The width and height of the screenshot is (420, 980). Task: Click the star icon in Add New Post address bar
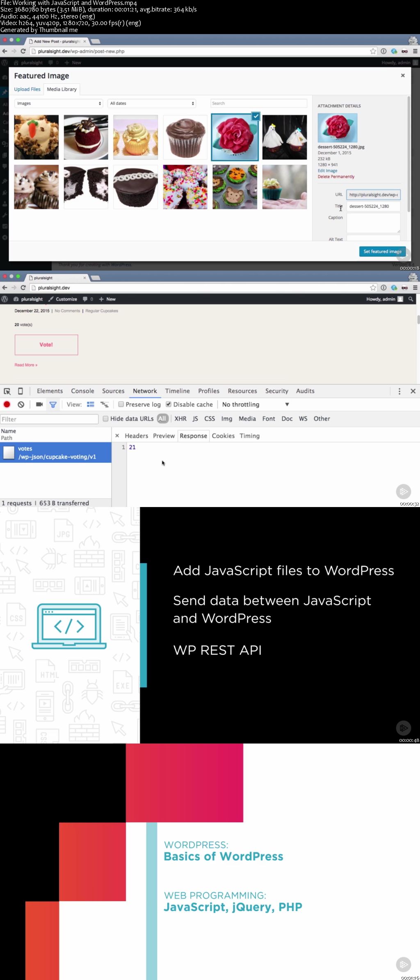pyautogui.click(x=373, y=51)
